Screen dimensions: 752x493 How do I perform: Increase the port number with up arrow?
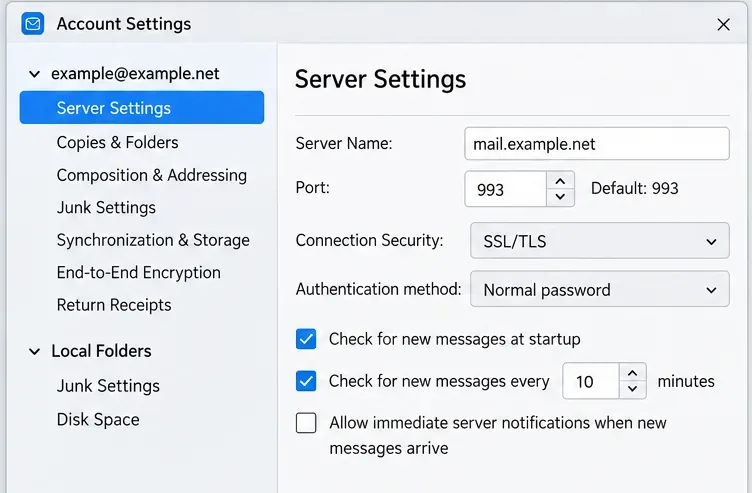[x=560, y=181]
